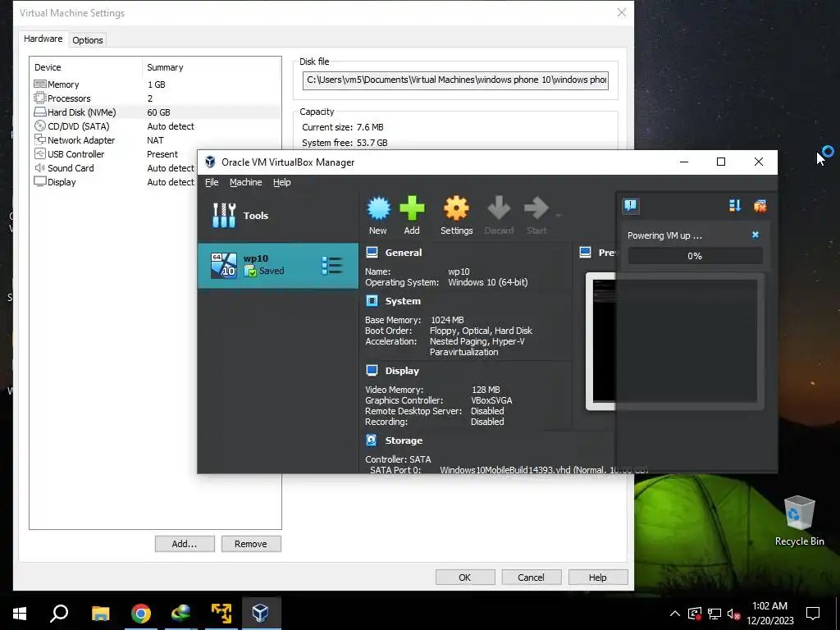840x630 pixels.
Task: Click the Add... hardware button
Action: (185, 544)
